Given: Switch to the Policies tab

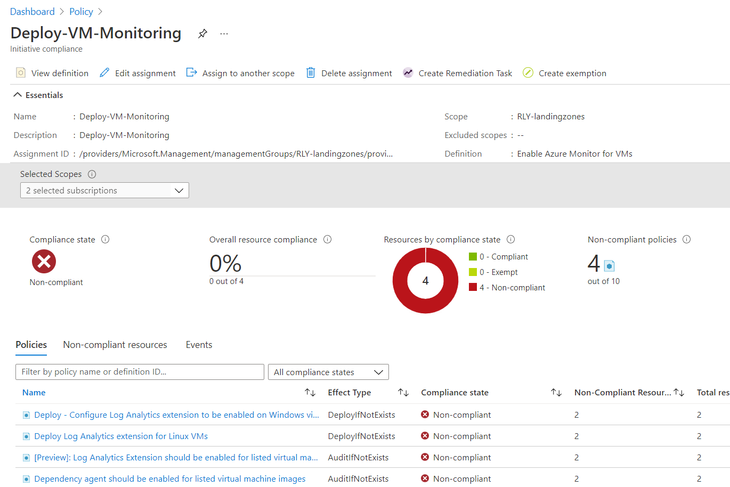Looking at the screenshot, I should (31, 345).
